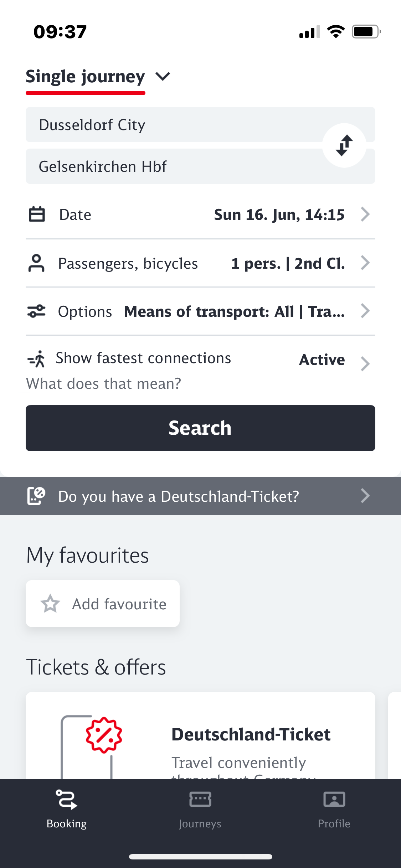Image resolution: width=401 pixels, height=868 pixels.
Task: Tap the passenger person icon
Action: coord(36,263)
